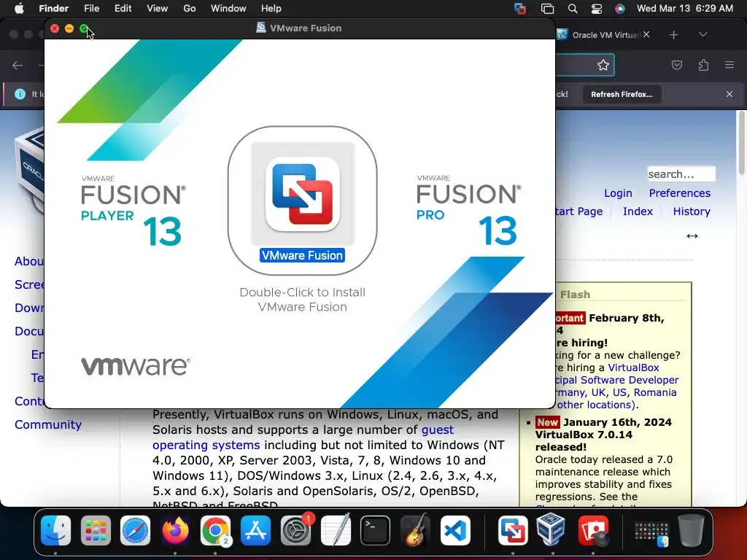Screen dimensions: 747x560
Task: Open the Apple menu
Action: click(x=19, y=8)
